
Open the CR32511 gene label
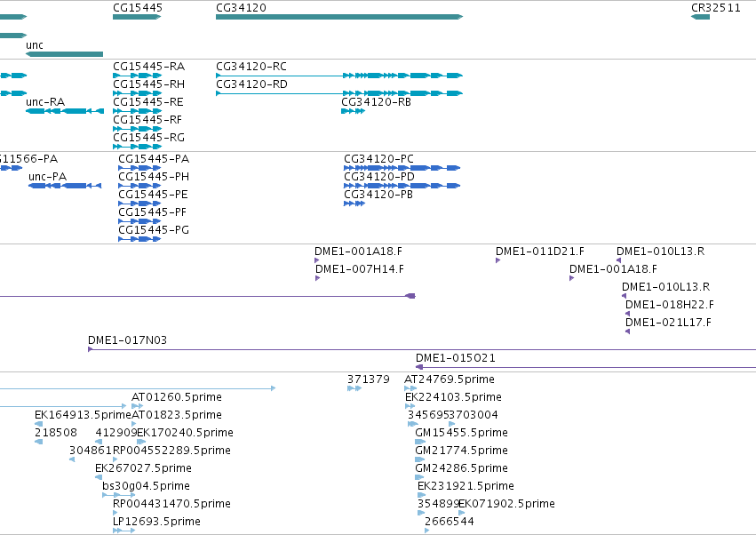(x=715, y=8)
